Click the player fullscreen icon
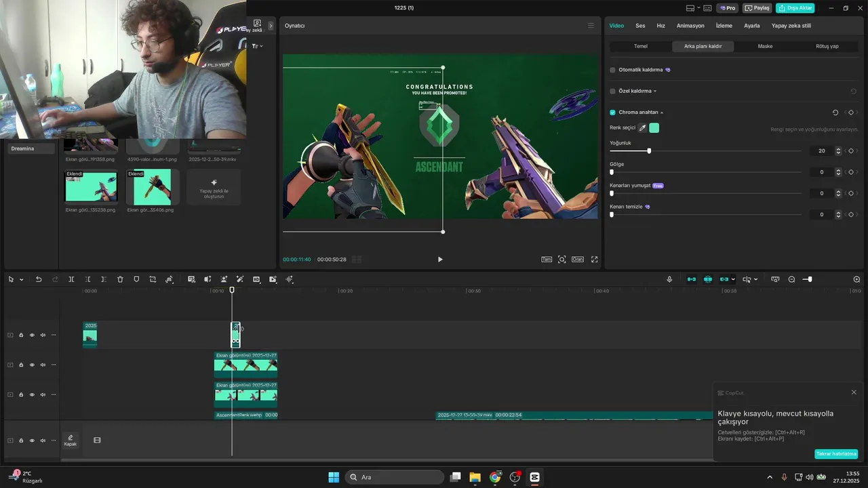This screenshot has width=868, height=488. pos(595,259)
